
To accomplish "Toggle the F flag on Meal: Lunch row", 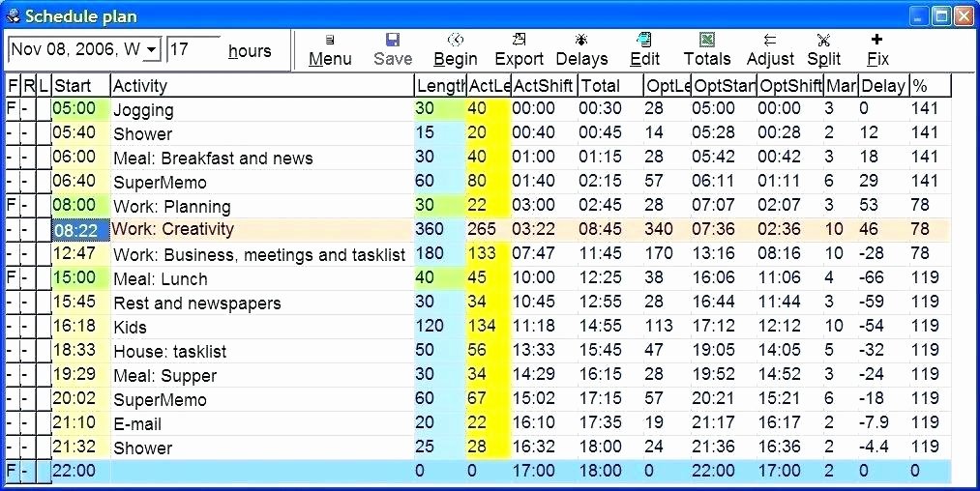I will tap(12, 277).
